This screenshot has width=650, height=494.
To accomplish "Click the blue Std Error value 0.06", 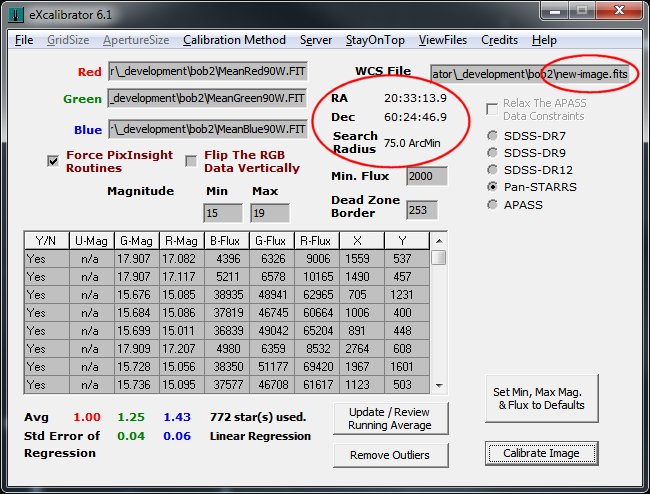I will (177, 436).
